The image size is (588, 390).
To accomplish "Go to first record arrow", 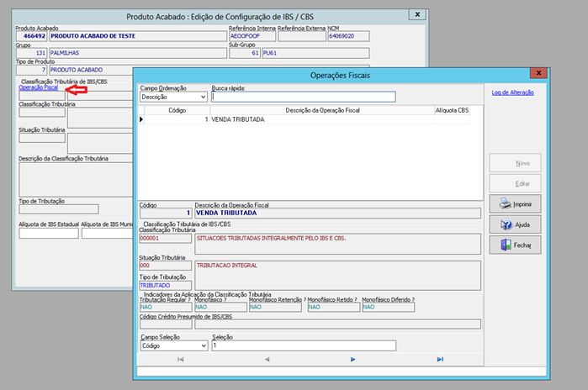I will click(180, 360).
